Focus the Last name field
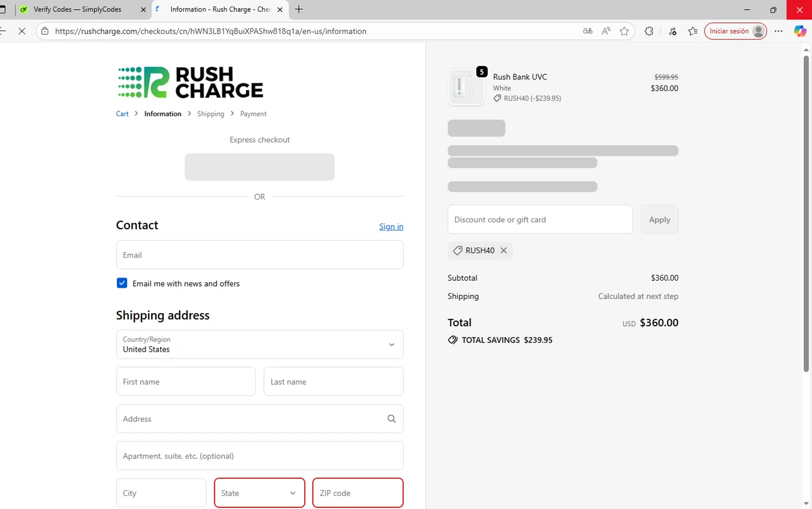812x509 pixels. point(333,381)
